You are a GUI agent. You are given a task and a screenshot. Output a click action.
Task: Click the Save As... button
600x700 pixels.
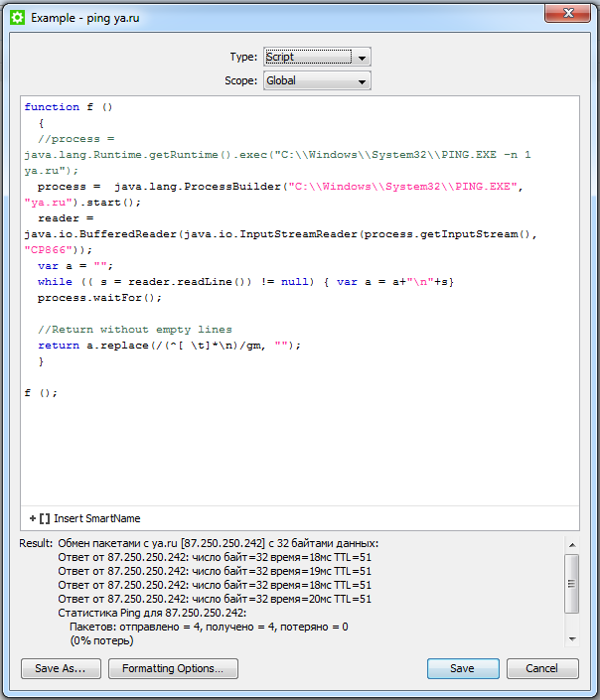[x=61, y=668]
